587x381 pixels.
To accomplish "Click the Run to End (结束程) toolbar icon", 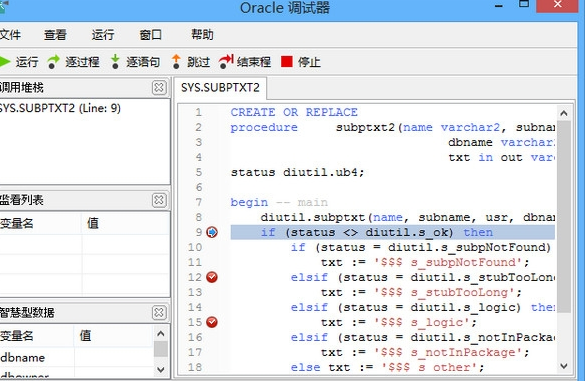I will click(226, 62).
